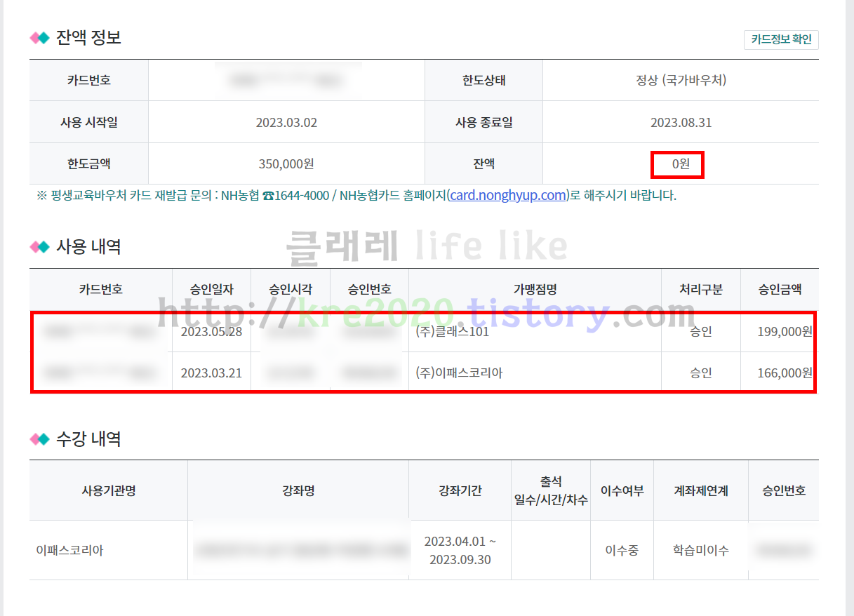The height and width of the screenshot is (616, 854).
Task: Click merchant (주)이패스코리아
Action: (x=459, y=373)
